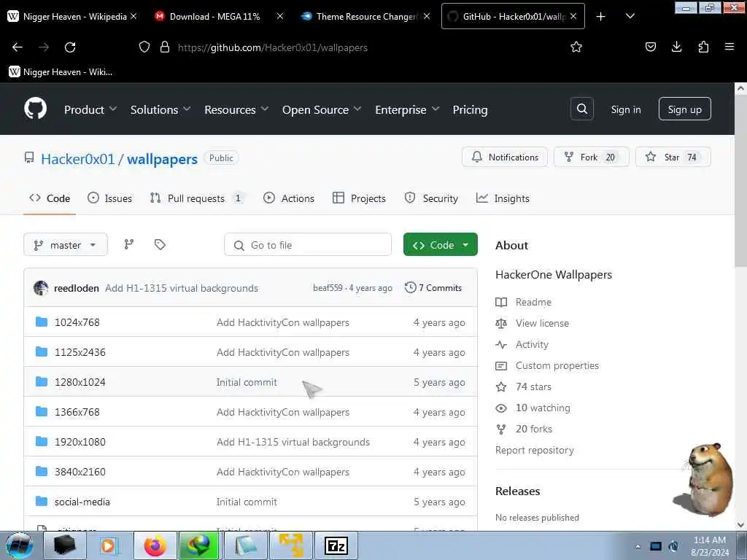Click the Notifications button
The width and height of the screenshot is (747, 560).
pyautogui.click(x=505, y=157)
